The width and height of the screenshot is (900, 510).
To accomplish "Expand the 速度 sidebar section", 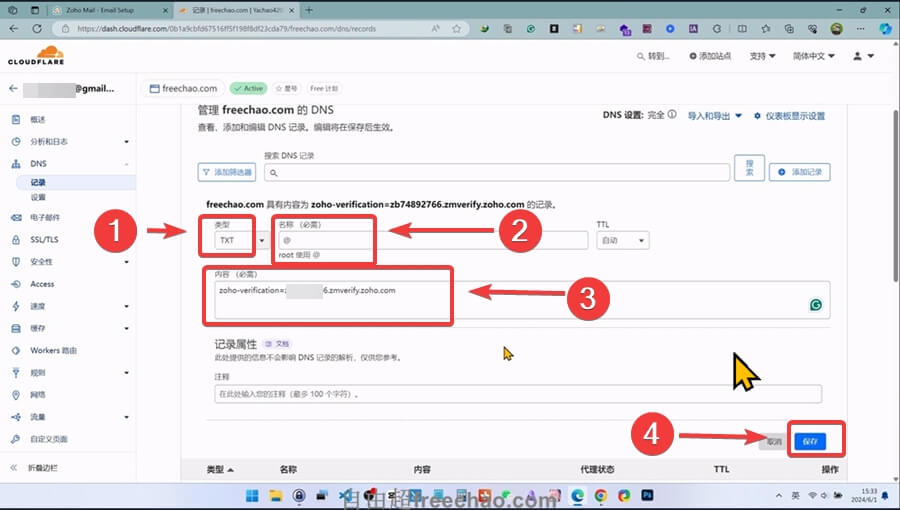I will [126, 306].
